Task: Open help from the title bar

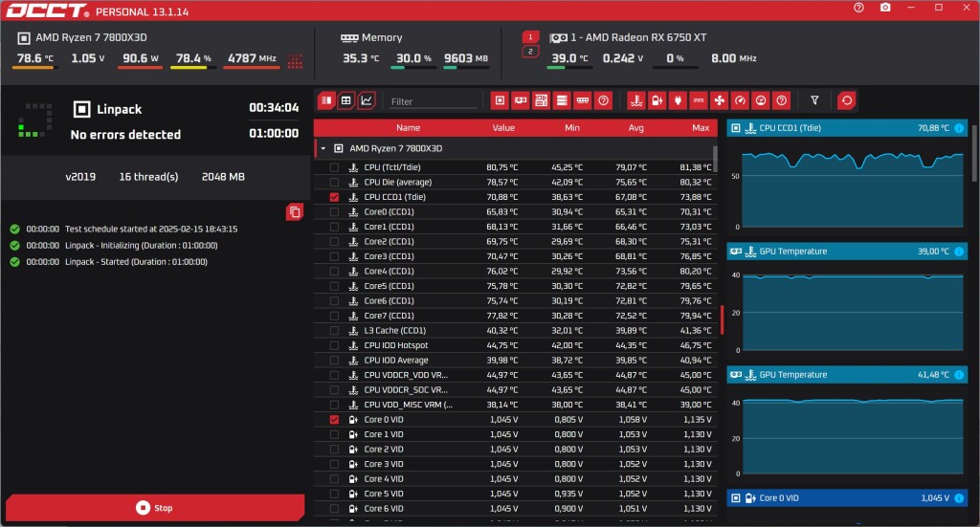Action: (x=858, y=8)
